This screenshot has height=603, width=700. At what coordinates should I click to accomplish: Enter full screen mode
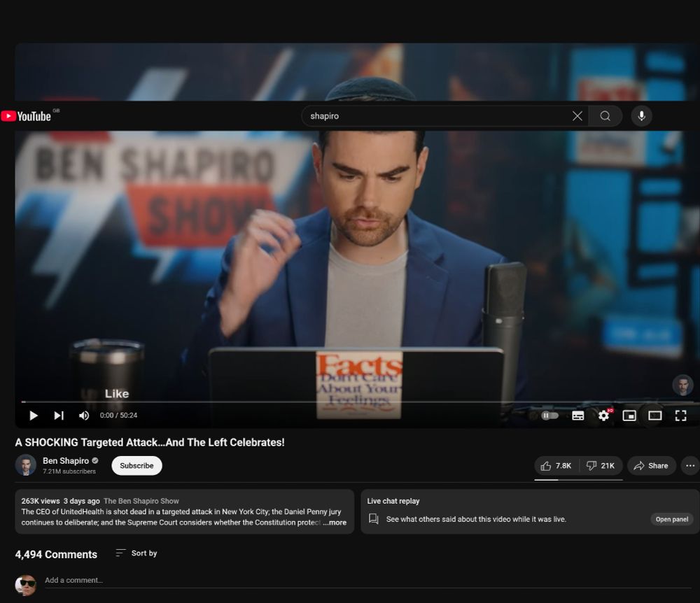680,416
